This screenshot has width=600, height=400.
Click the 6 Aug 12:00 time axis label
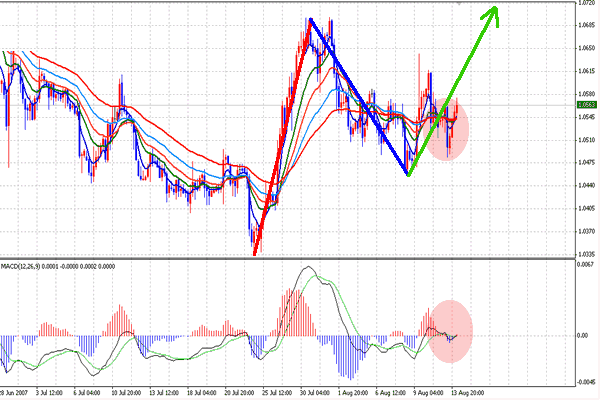(390, 393)
